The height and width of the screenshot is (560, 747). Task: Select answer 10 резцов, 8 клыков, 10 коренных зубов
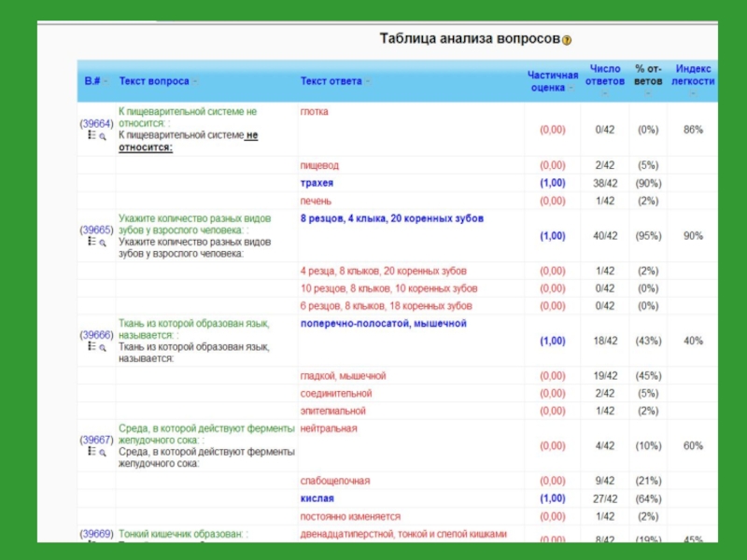388,288
